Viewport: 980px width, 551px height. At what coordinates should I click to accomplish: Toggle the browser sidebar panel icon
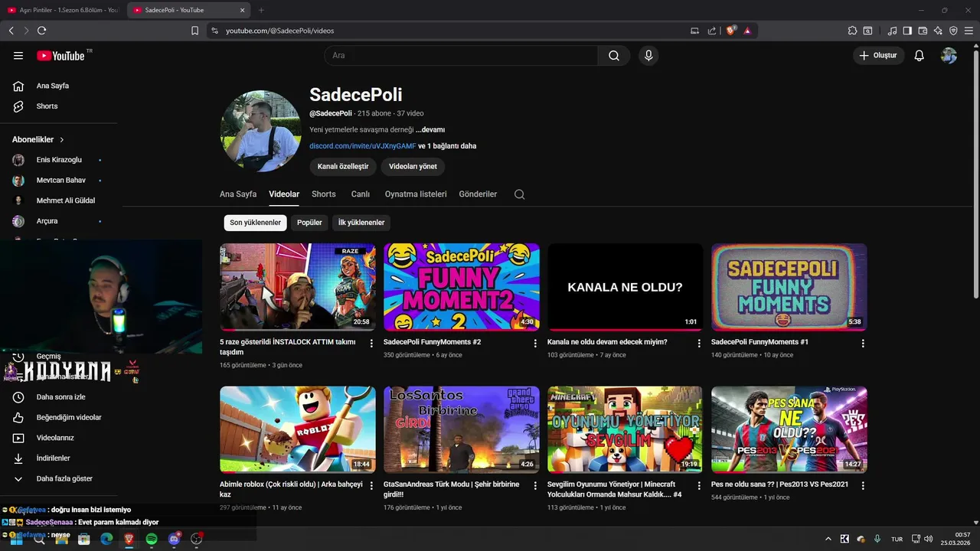pyautogui.click(x=907, y=31)
